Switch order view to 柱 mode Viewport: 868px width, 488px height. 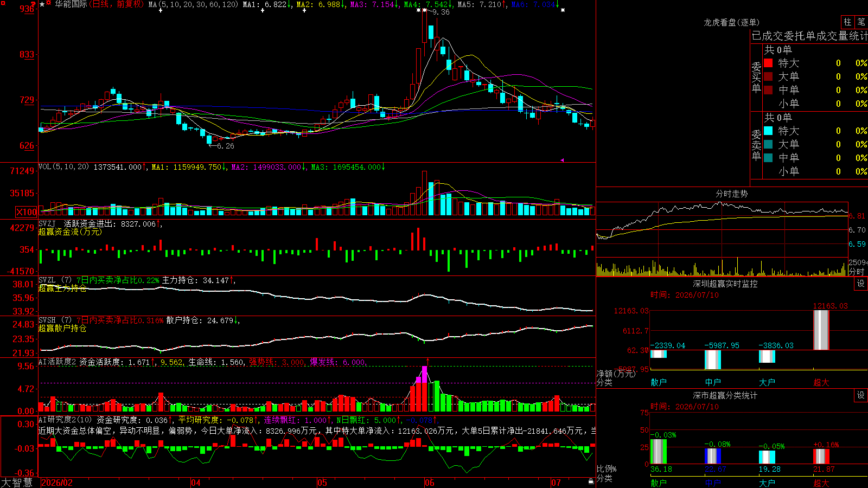click(847, 22)
